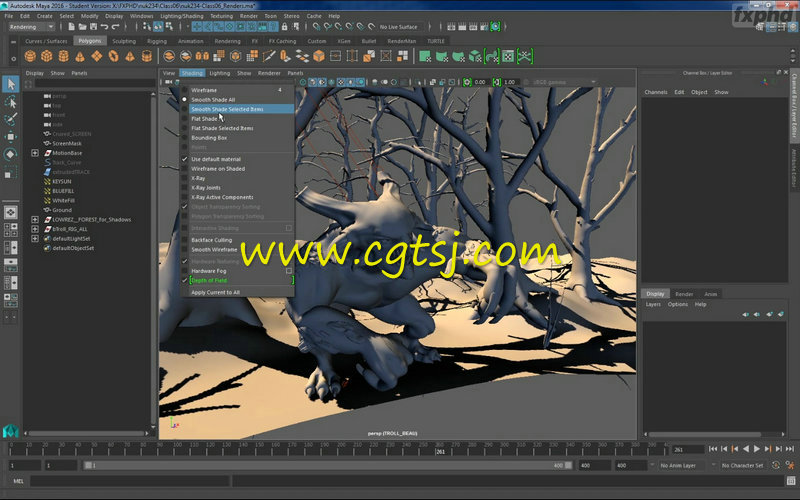Open the No Character Set dropdown
800x500 pixels.
click(x=742, y=465)
